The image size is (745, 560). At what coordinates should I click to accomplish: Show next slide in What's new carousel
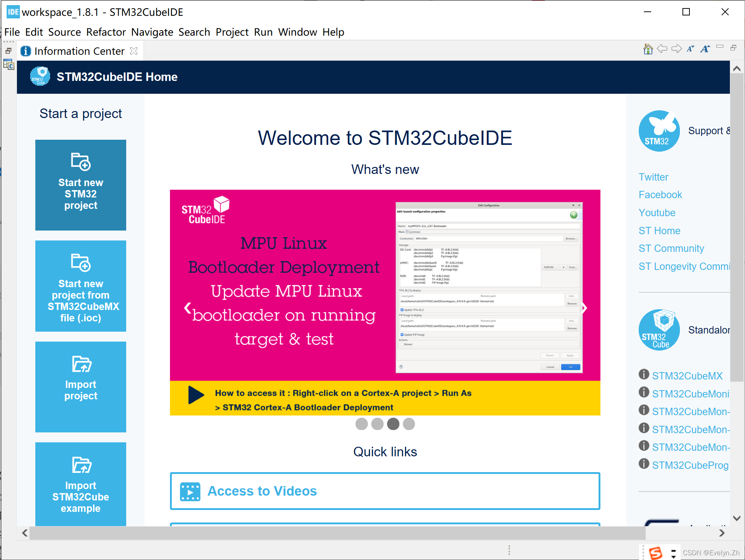click(x=584, y=308)
